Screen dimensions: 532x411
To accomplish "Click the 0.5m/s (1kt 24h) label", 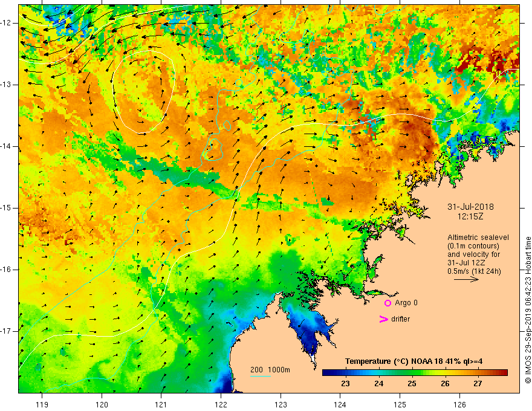I will tap(474, 271).
